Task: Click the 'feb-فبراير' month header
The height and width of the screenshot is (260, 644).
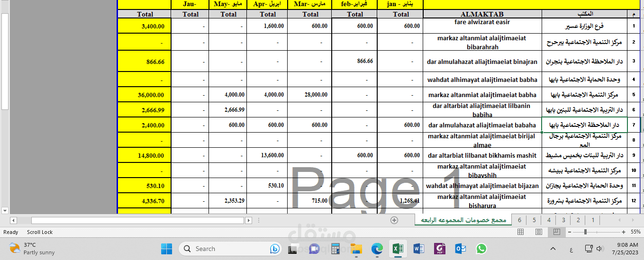Action: 355,4
